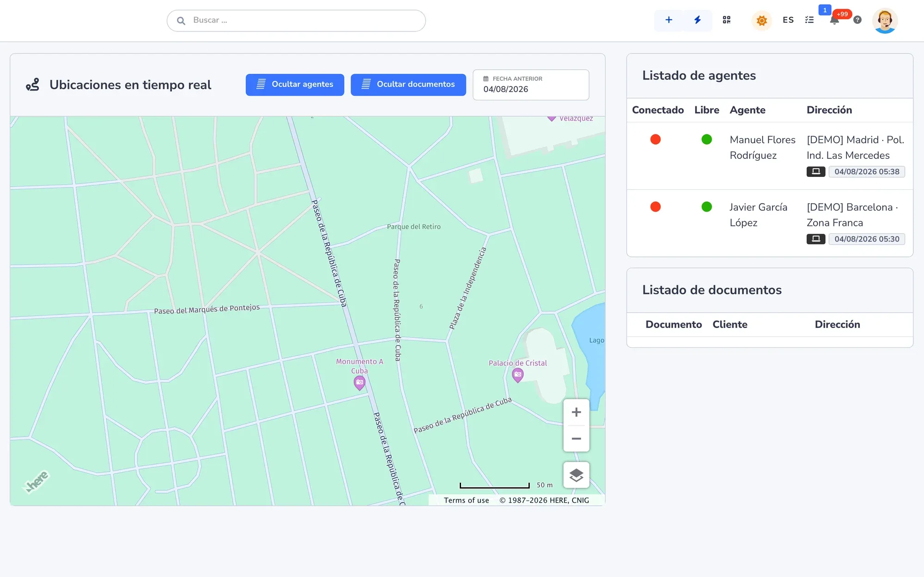Click the Cliente column header
This screenshot has width=924, height=577.
[x=730, y=324]
